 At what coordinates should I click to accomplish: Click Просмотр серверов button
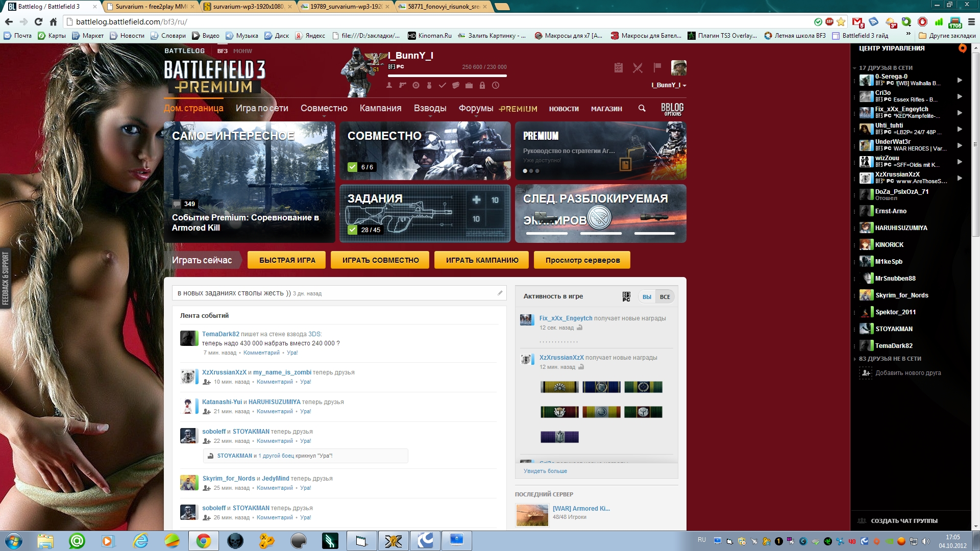click(582, 260)
